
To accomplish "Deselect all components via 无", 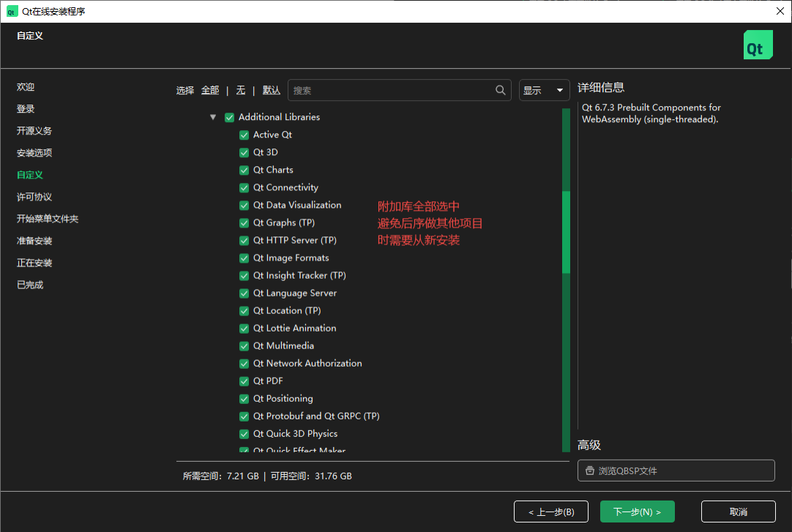I will tap(241, 90).
